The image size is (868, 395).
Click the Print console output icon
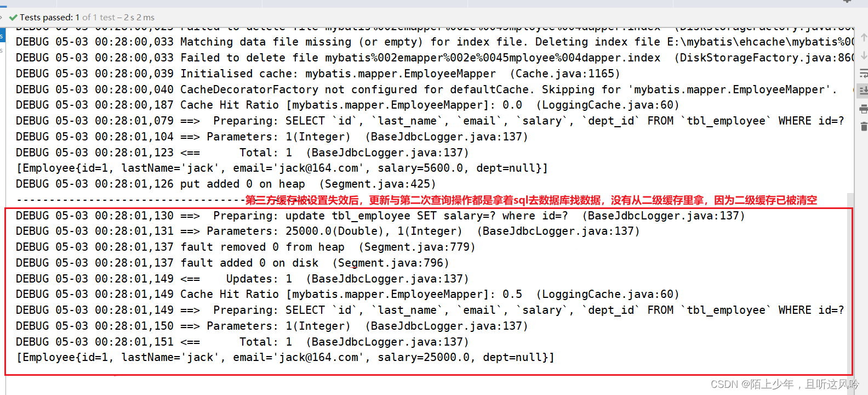click(x=864, y=109)
